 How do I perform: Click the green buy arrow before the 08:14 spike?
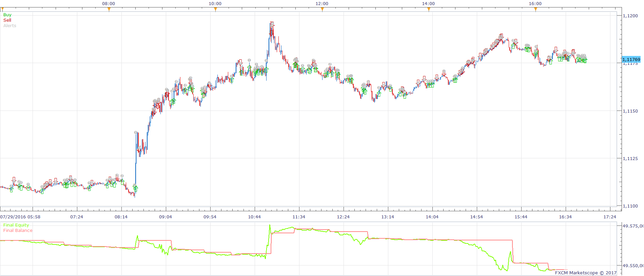click(x=136, y=189)
